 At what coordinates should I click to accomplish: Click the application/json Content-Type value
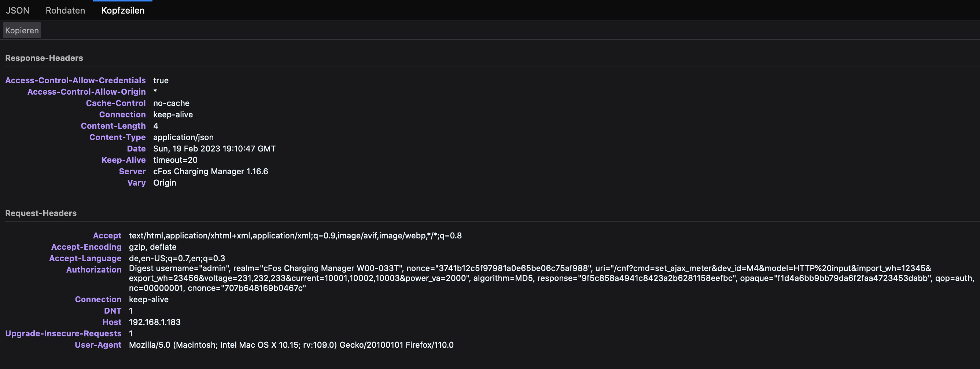coord(183,138)
